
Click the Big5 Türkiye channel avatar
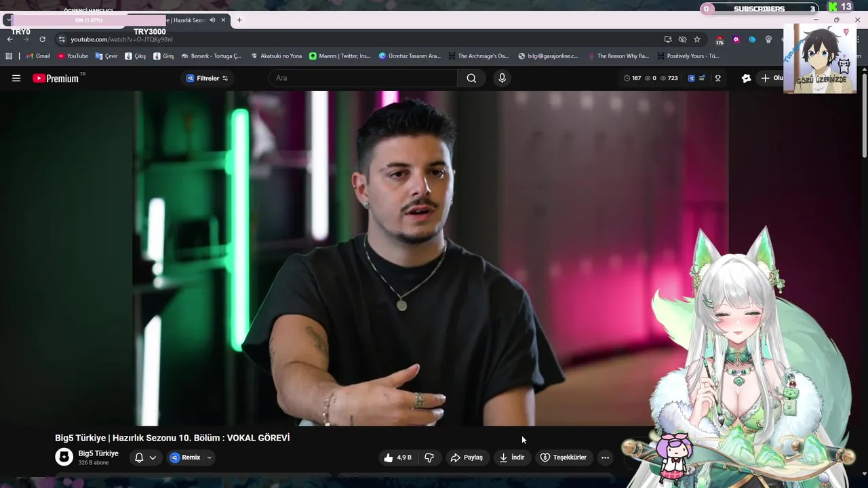pos(64,457)
